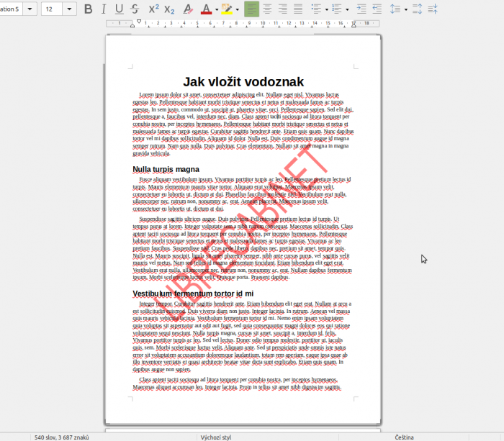Viewport: 504px width, 441px height.
Task: Click paragraph starting with Fusce aliquam
Action: coord(242,194)
